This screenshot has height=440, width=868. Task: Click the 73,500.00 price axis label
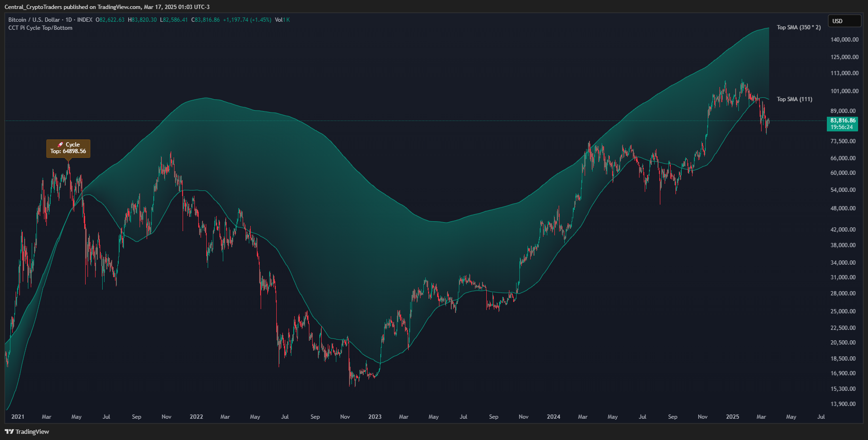(x=843, y=141)
